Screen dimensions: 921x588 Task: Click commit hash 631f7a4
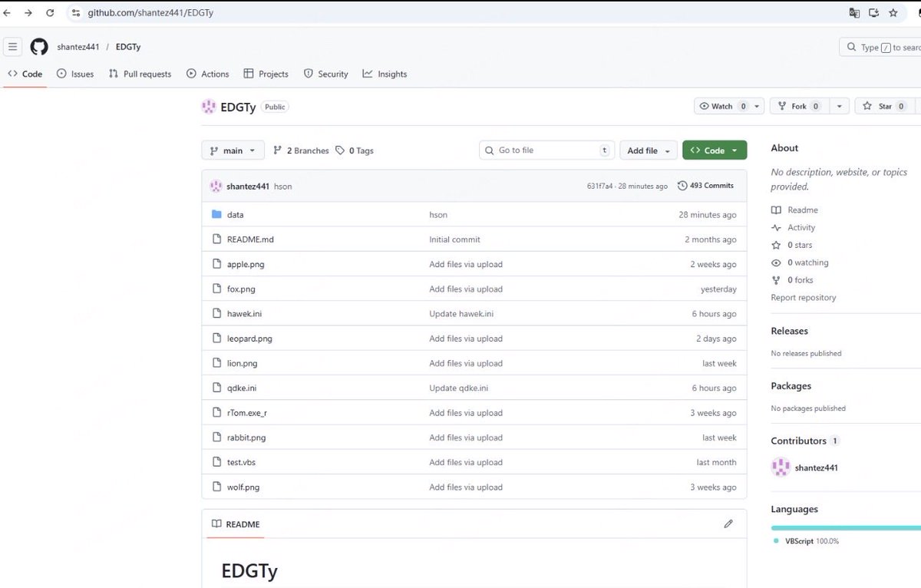point(599,187)
